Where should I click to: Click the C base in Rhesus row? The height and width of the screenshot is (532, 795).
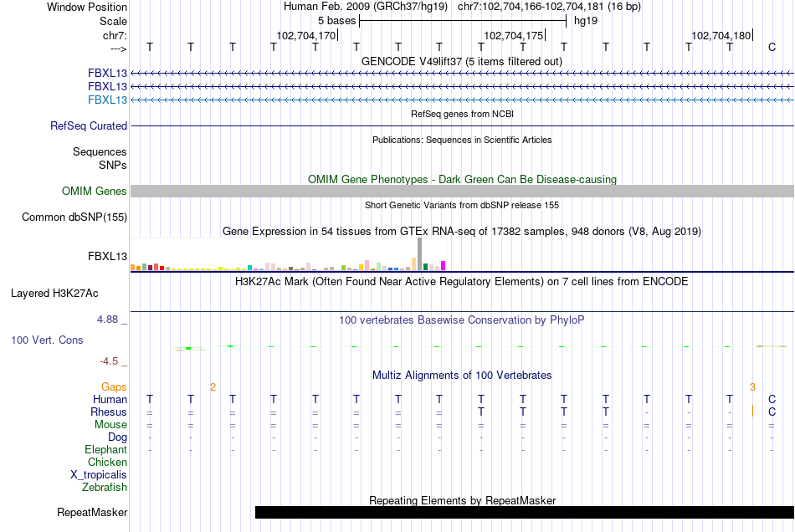(x=772, y=412)
